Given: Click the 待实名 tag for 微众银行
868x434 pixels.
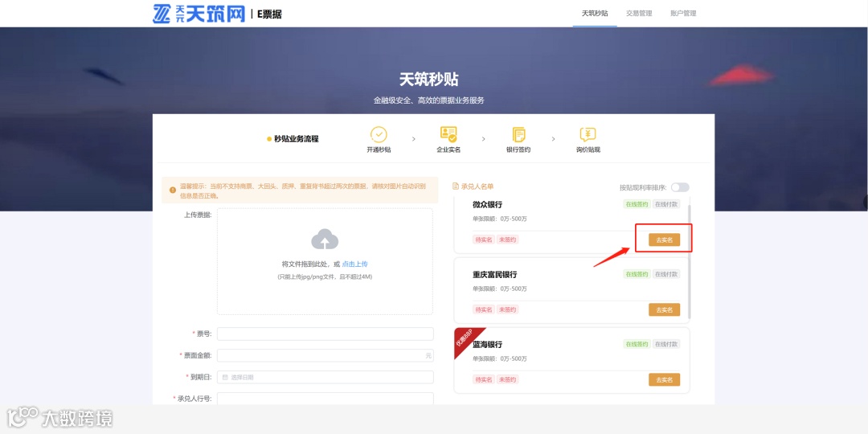Looking at the screenshot, I should click(x=483, y=240).
